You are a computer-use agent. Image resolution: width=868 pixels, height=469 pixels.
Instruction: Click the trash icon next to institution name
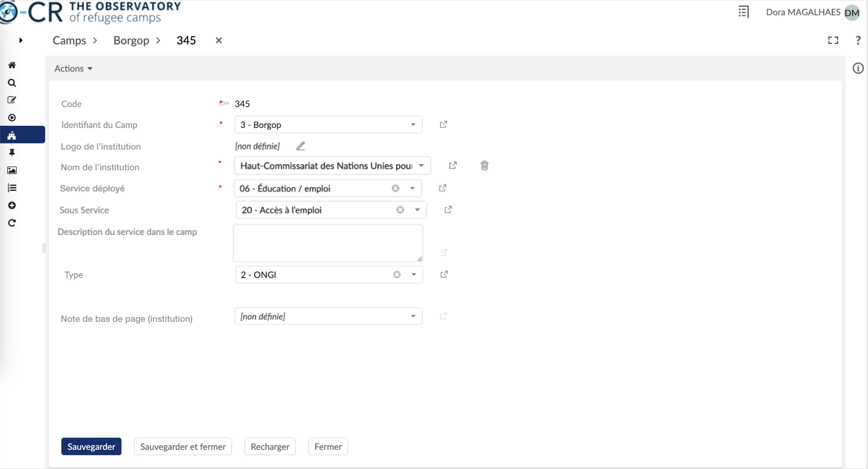click(484, 165)
